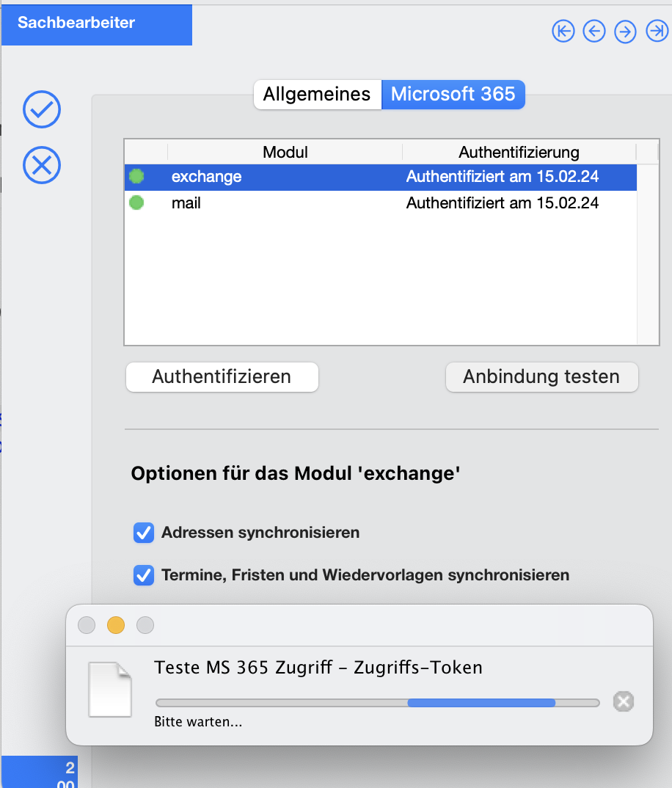This screenshot has width=672, height=788.
Task: Click the green status dot for mail
Action: click(x=136, y=203)
